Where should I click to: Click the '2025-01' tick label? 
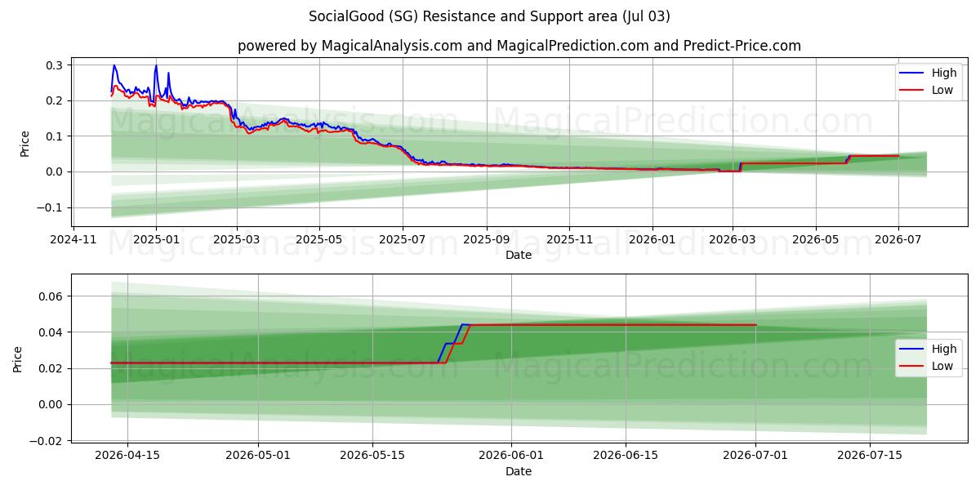156,239
